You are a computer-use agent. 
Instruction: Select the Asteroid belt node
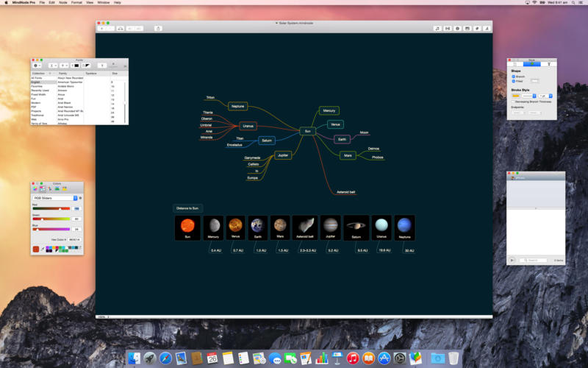345,191
